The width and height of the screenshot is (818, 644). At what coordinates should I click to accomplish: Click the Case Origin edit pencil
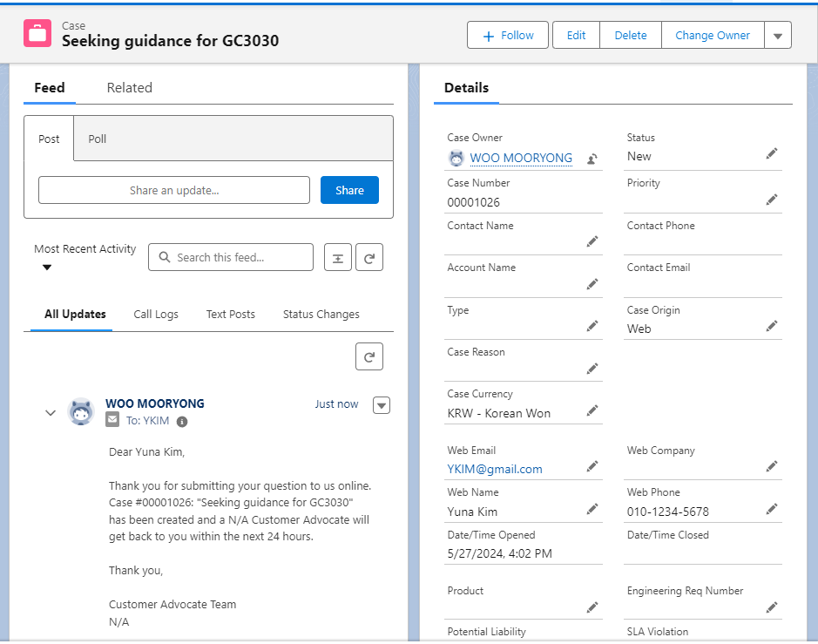(771, 326)
